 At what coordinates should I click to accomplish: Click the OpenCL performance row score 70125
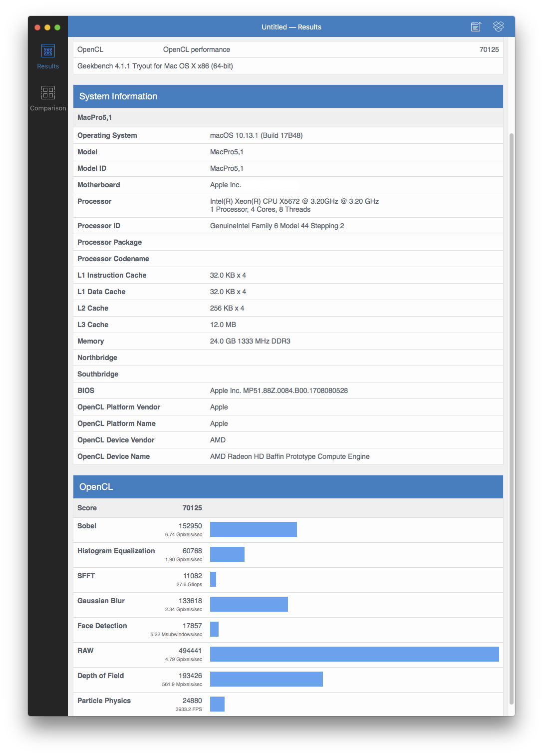(489, 49)
